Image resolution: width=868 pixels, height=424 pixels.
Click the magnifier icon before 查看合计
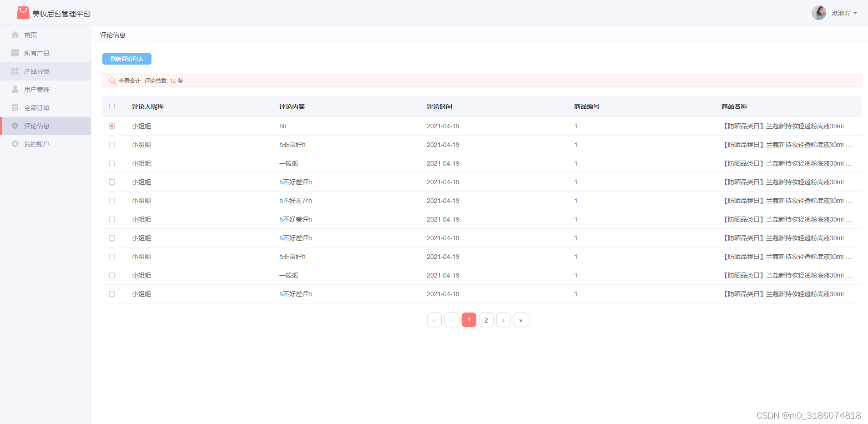(x=112, y=81)
